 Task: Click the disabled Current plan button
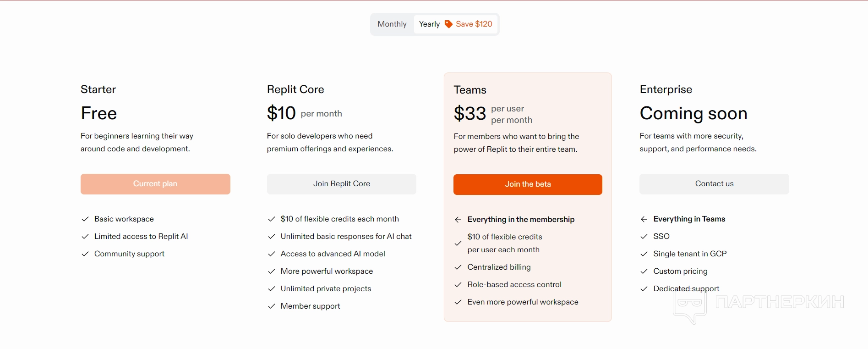[155, 184]
